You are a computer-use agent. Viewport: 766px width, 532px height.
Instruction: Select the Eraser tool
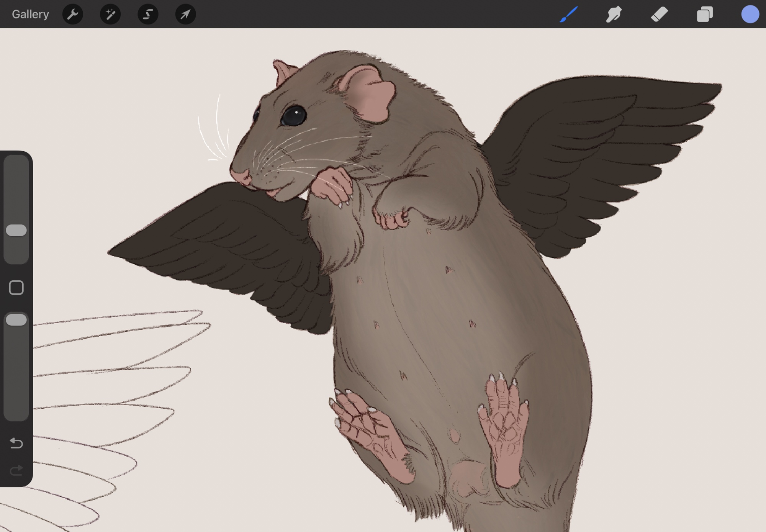(x=659, y=14)
